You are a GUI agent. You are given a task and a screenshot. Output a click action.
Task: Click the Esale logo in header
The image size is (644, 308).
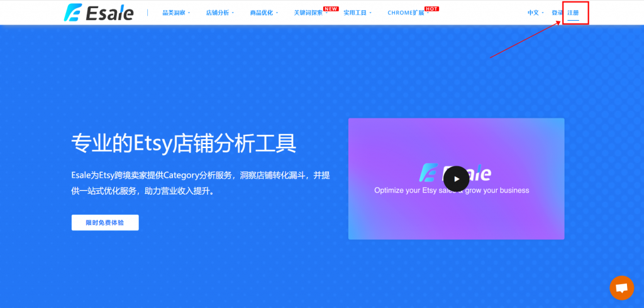(99, 13)
